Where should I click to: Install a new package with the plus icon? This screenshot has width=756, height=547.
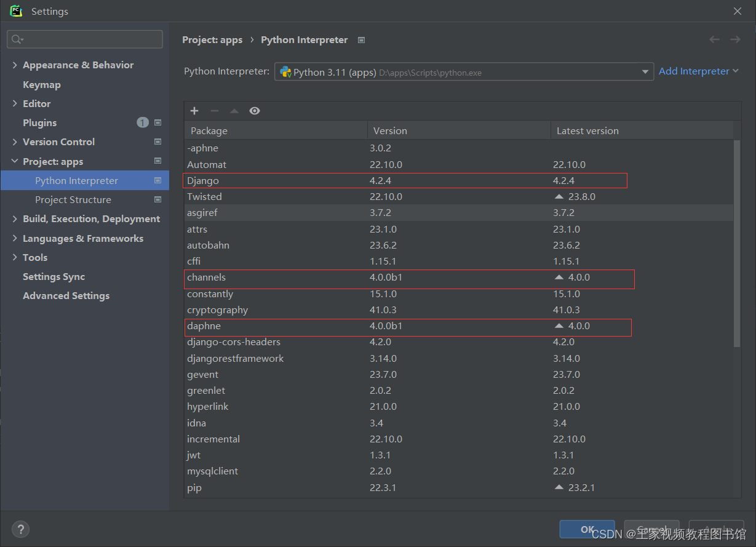[x=194, y=111]
